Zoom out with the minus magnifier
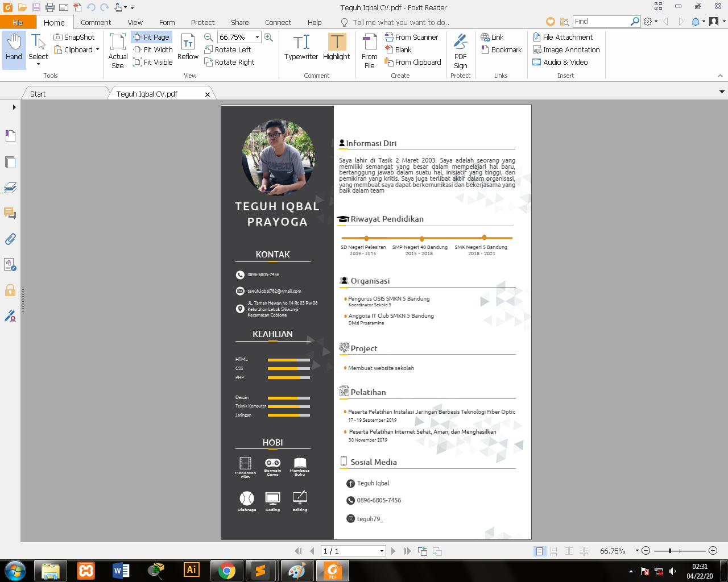 (209, 37)
